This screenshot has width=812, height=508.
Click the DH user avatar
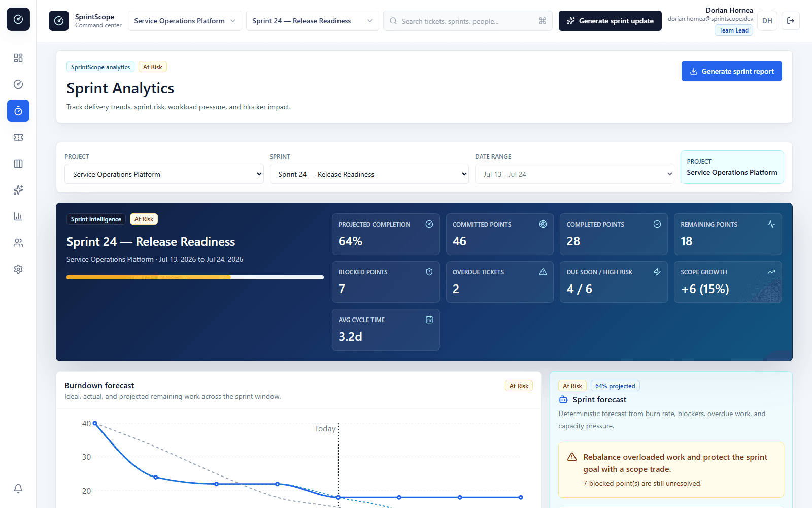767,21
